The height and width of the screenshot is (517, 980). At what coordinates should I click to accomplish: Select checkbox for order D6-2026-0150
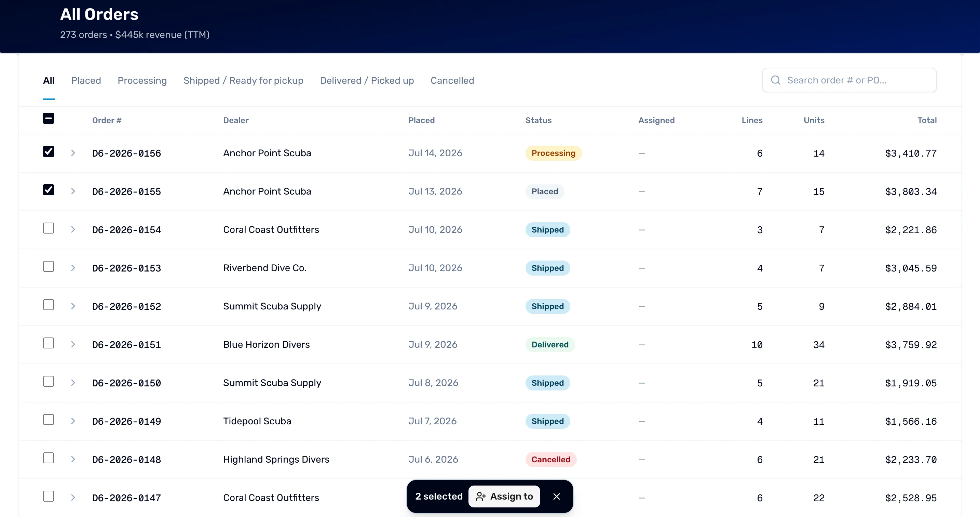48,382
